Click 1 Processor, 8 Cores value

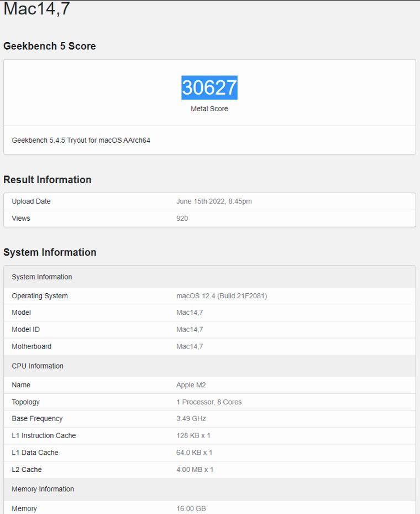209,402
